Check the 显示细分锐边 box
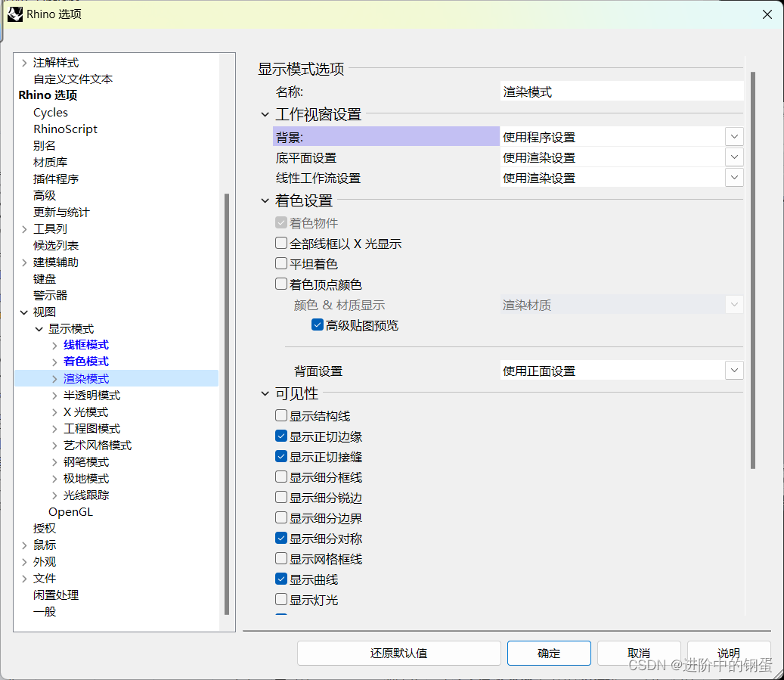The image size is (784, 680). pyautogui.click(x=281, y=498)
